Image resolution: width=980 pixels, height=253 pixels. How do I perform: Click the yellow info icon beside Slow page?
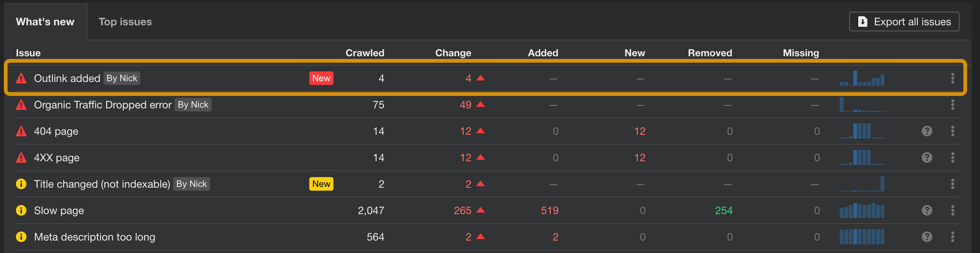(x=21, y=210)
